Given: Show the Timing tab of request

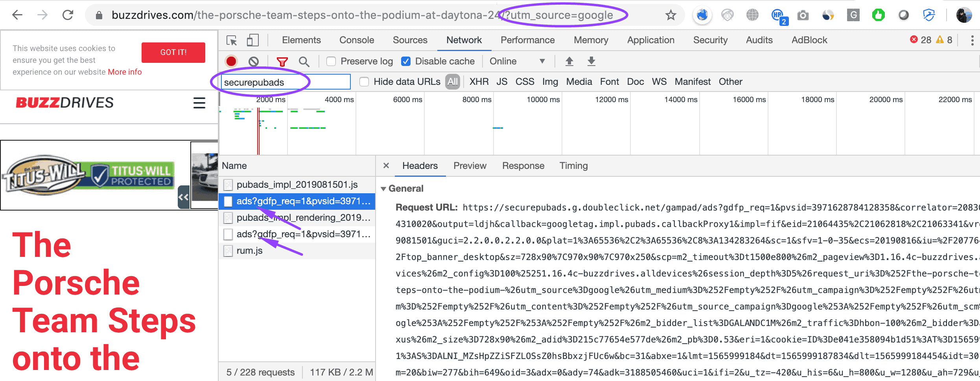Looking at the screenshot, I should tap(573, 166).
